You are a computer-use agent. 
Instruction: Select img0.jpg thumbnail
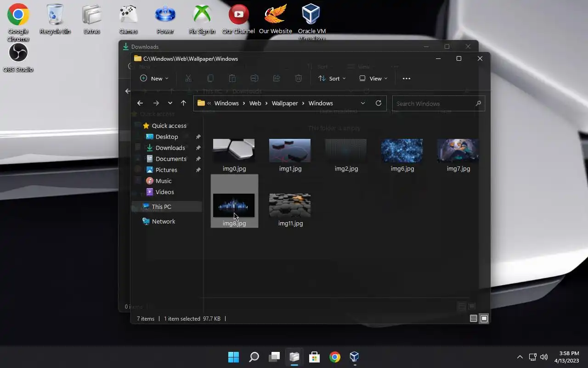click(234, 150)
